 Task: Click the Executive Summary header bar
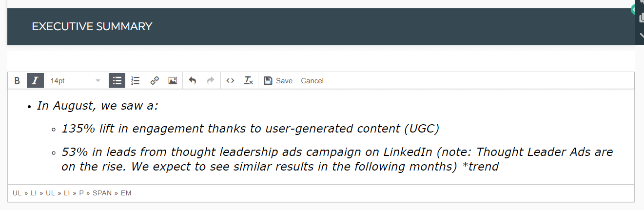[x=321, y=26]
